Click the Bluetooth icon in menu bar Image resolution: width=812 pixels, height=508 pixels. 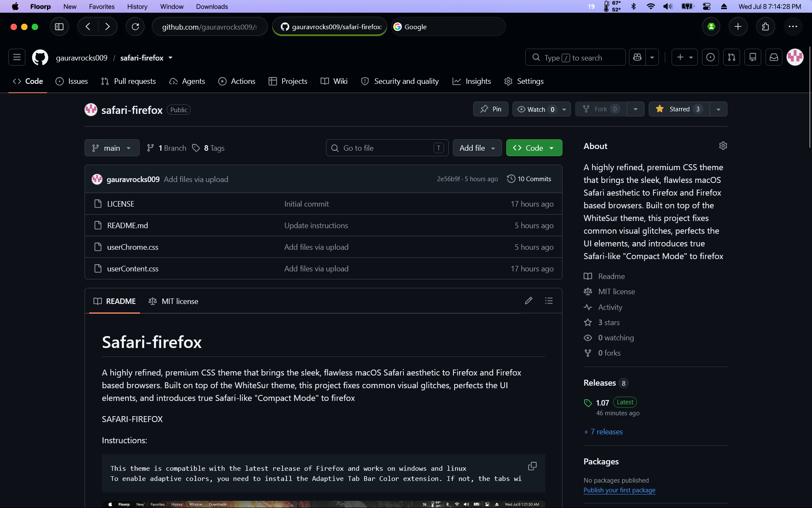coord(634,6)
